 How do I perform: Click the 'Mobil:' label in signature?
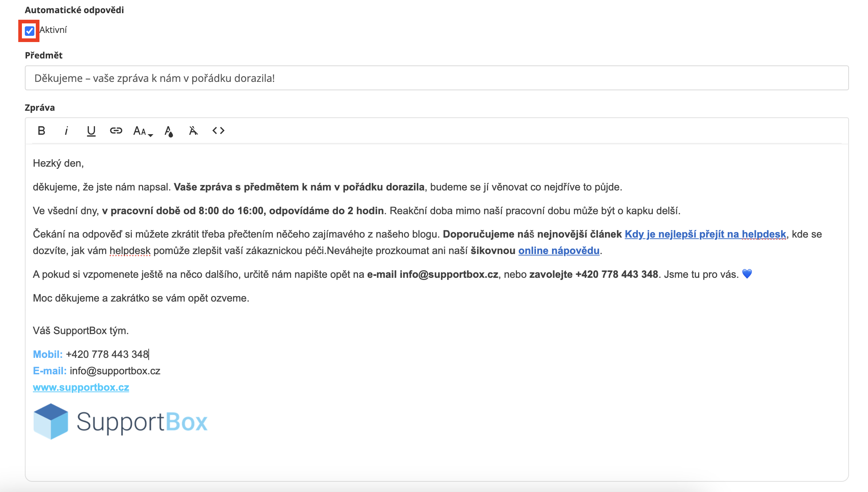(x=47, y=355)
